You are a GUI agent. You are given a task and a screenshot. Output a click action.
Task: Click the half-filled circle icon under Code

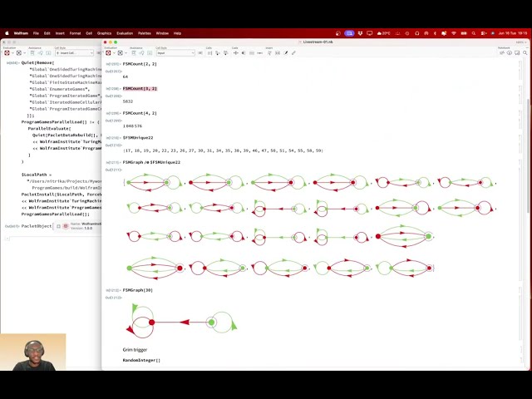coord(244,53)
